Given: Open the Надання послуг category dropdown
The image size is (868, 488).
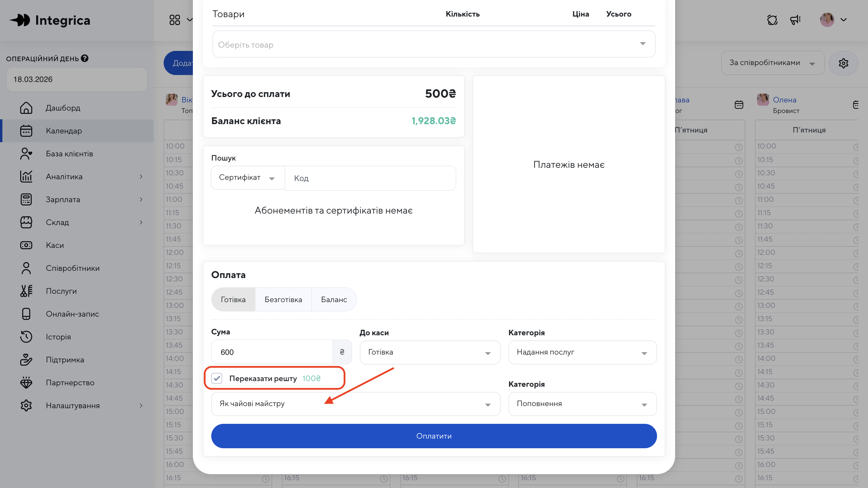Looking at the screenshot, I should [582, 352].
